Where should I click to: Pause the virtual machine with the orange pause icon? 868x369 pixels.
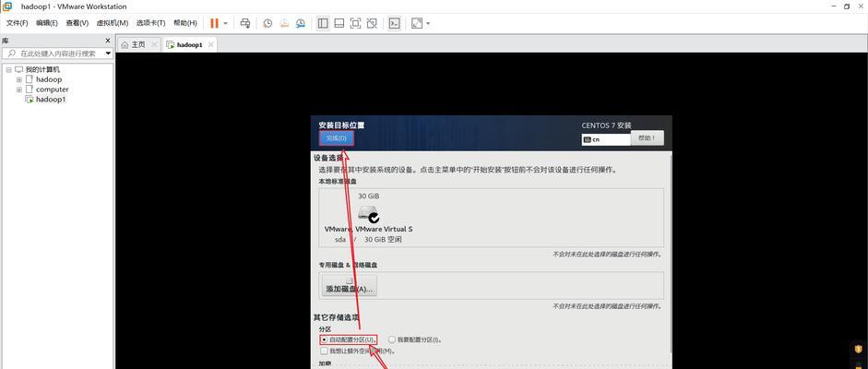214,23
